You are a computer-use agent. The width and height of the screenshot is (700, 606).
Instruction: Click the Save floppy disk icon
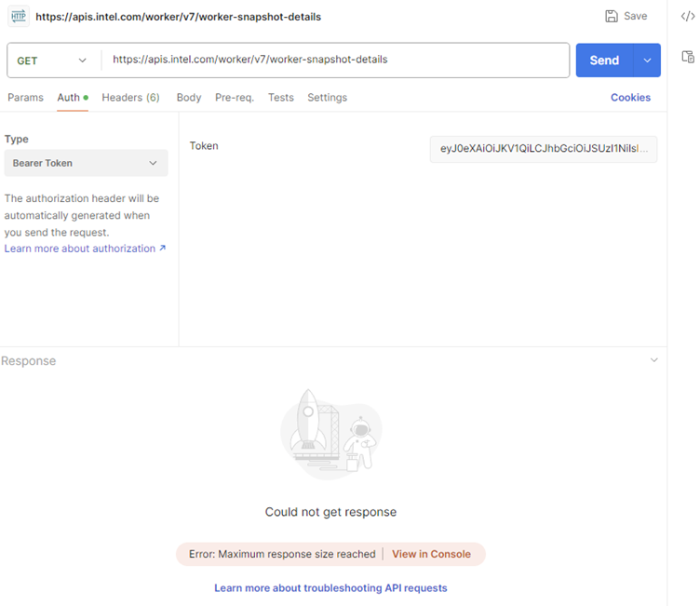[x=612, y=16]
